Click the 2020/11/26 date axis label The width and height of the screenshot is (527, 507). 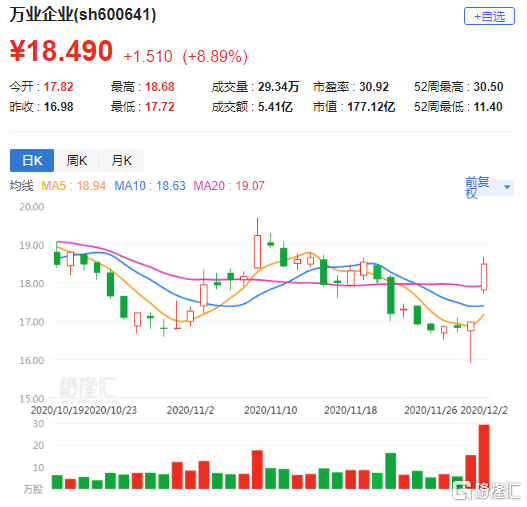[x=431, y=410]
